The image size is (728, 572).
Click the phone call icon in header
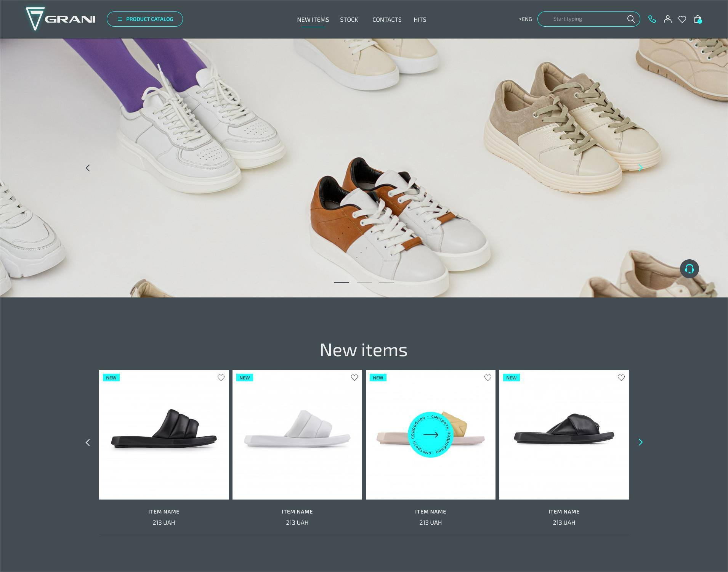tap(652, 19)
